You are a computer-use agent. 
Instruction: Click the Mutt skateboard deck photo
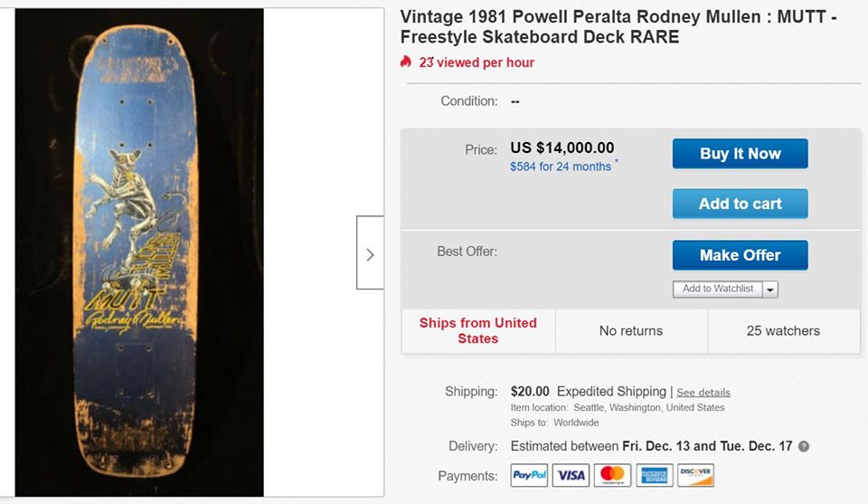[139, 252]
